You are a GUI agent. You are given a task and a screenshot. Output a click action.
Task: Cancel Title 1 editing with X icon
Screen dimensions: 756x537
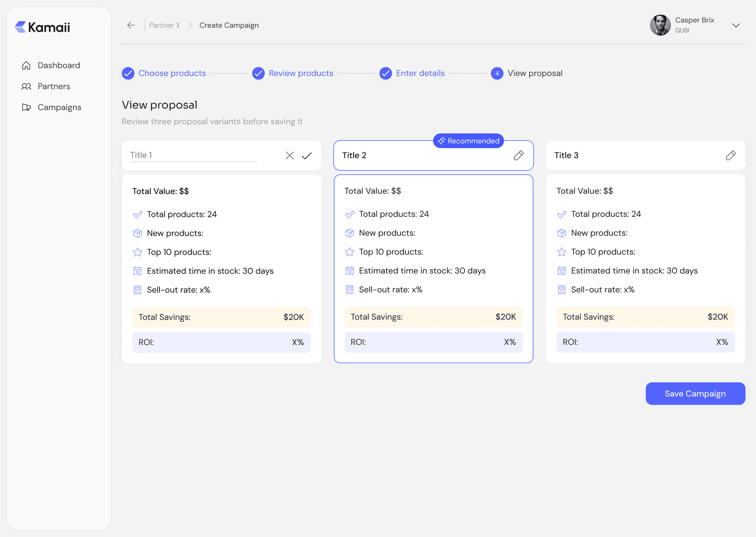tap(290, 156)
